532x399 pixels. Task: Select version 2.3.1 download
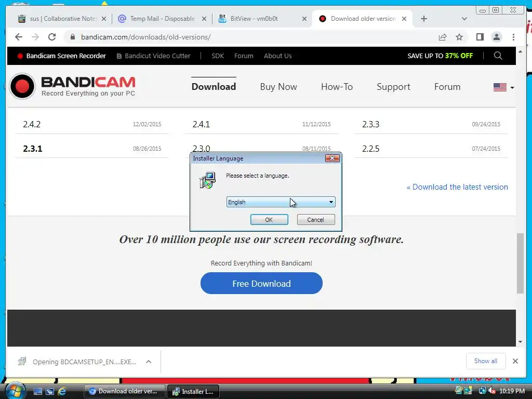(x=33, y=149)
